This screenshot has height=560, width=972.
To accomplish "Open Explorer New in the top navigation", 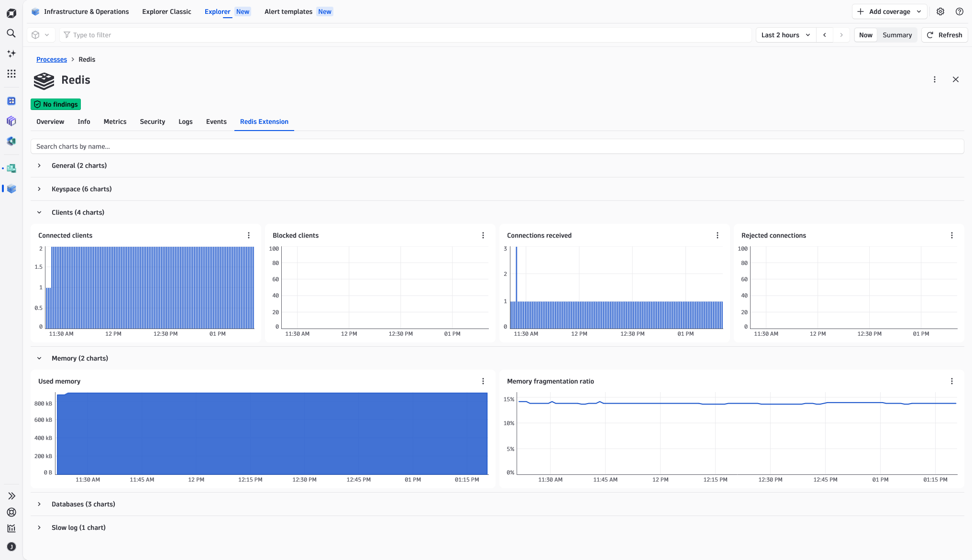I will click(227, 11).
